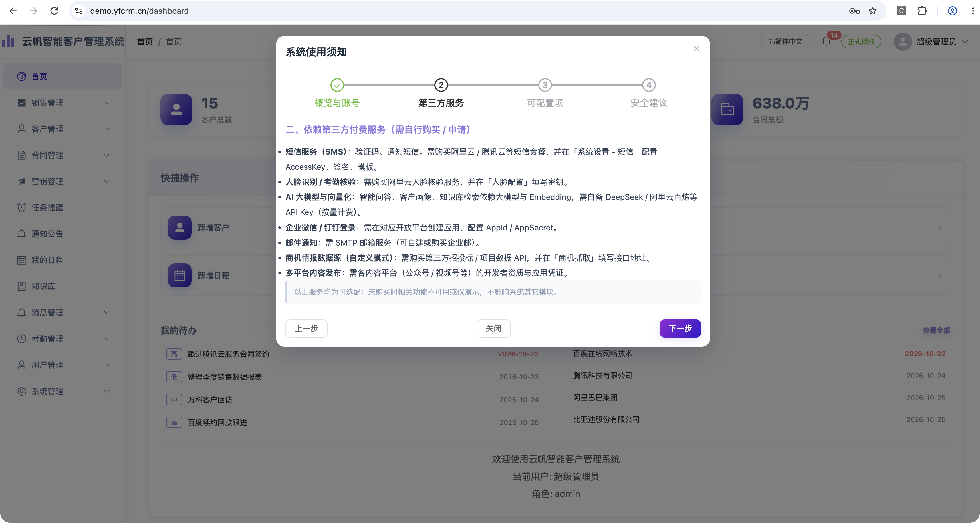Image resolution: width=980 pixels, height=523 pixels.
Task: Click the 客户总数 purple person card icon
Action: pyautogui.click(x=176, y=110)
